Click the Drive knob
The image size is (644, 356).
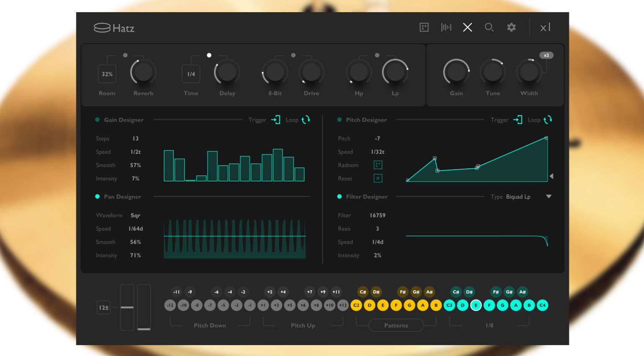(312, 72)
